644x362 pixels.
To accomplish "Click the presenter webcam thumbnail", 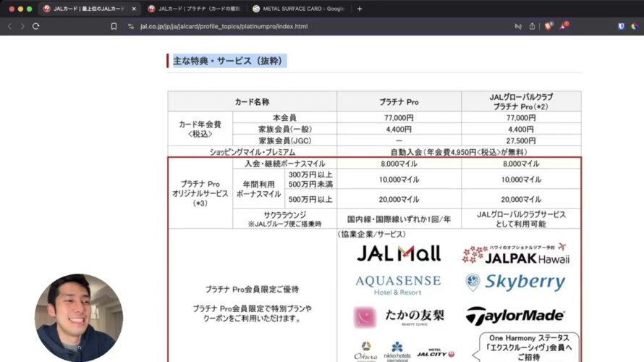I will coord(79,318).
